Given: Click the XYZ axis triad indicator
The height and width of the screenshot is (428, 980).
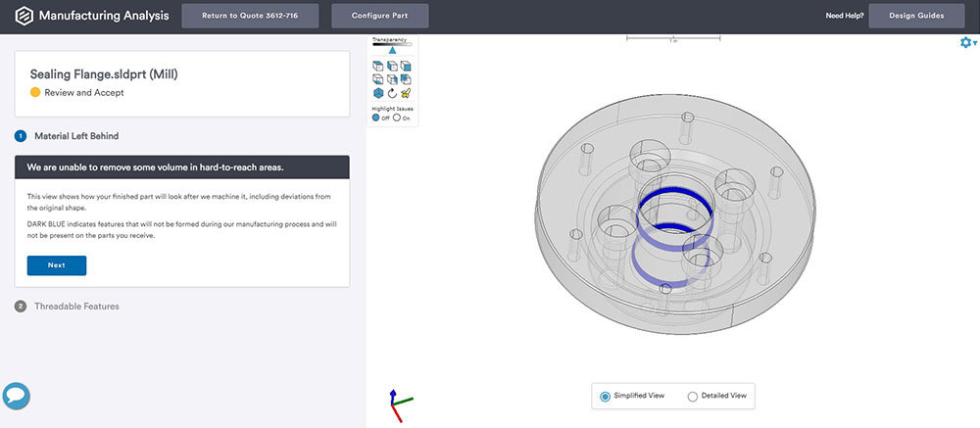Looking at the screenshot, I should pos(397,403).
